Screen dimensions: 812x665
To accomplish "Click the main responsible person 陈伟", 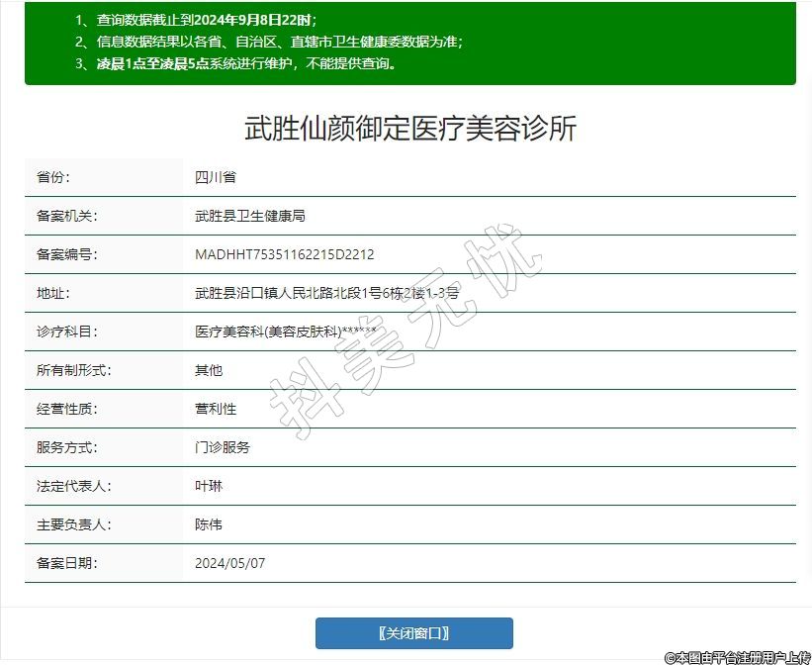I will click(209, 524).
